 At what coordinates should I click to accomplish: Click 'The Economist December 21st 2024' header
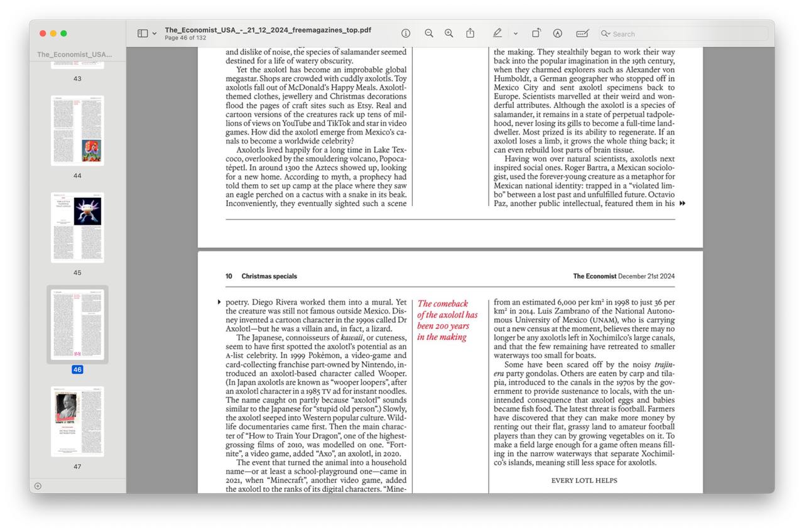pyautogui.click(x=624, y=276)
